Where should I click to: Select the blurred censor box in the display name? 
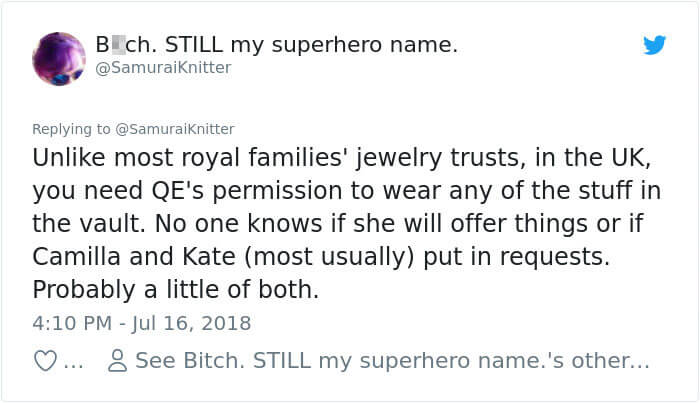pos(118,46)
